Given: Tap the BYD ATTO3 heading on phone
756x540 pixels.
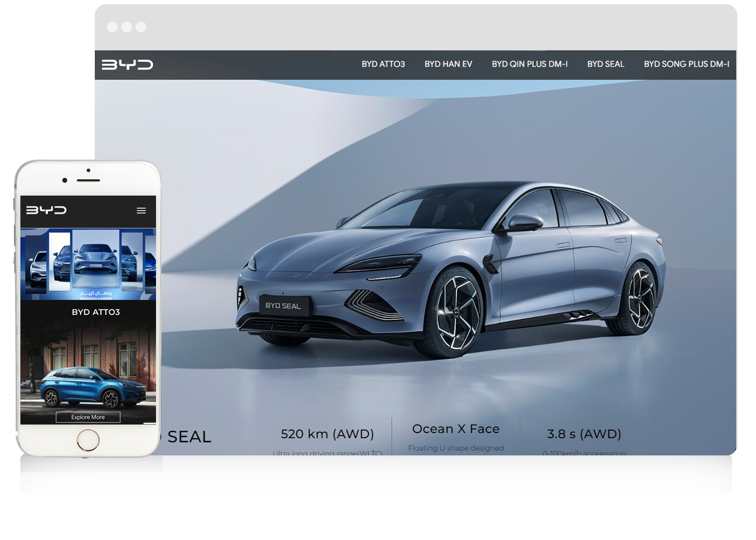Looking at the screenshot, I should [96, 312].
